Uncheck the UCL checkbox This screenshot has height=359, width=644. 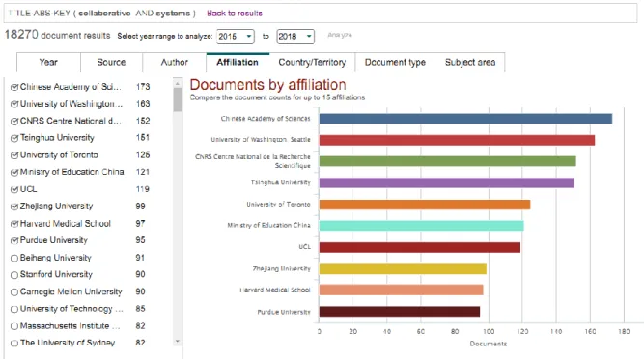coord(14,189)
